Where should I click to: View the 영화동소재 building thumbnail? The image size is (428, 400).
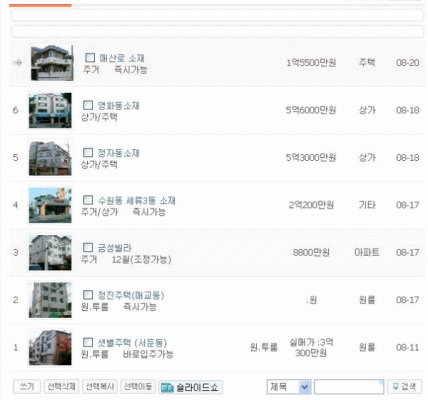click(x=50, y=110)
